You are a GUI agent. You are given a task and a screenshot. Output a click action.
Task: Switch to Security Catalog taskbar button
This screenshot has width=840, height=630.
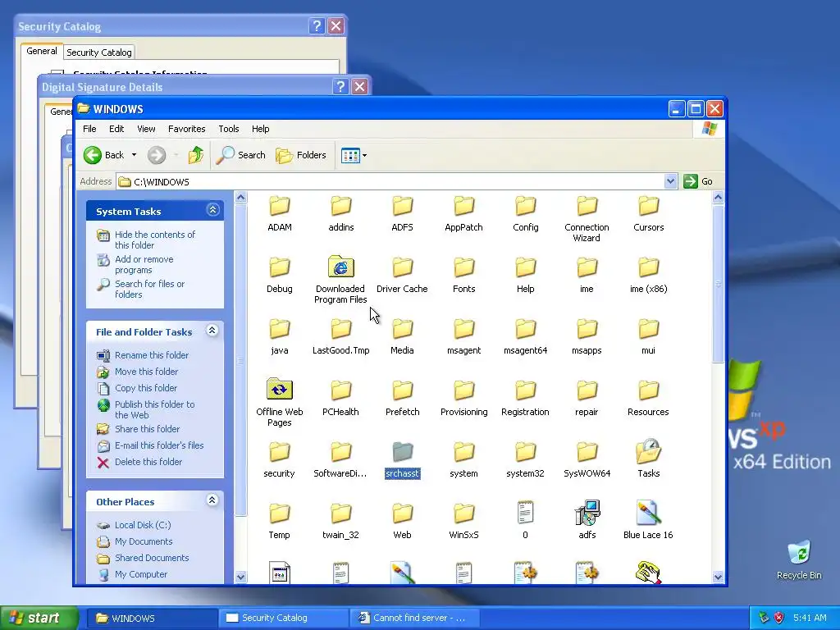tap(283, 618)
